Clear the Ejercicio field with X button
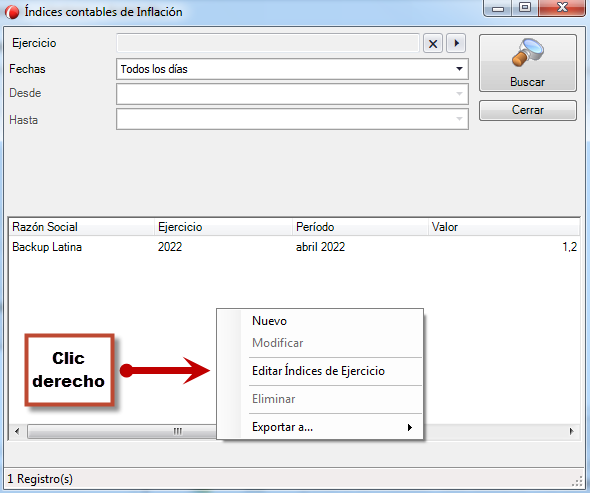 433,43
